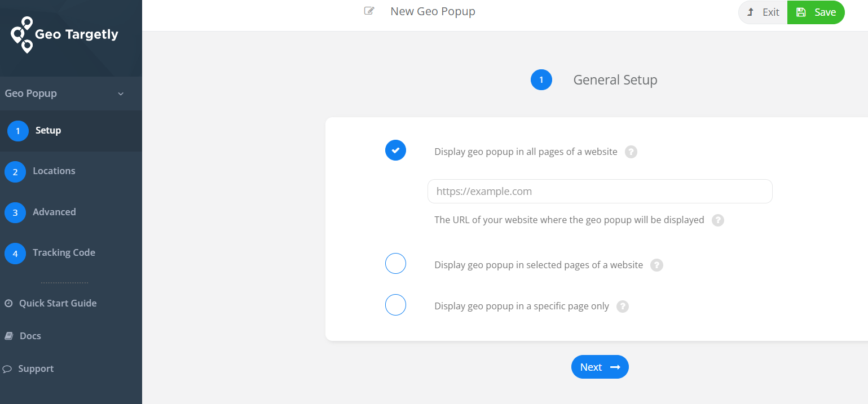This screenshot has height=404, width=868.
Task: Click the step 1 General Setup badge
Action: pyautogui.click(x=541, y=80)
